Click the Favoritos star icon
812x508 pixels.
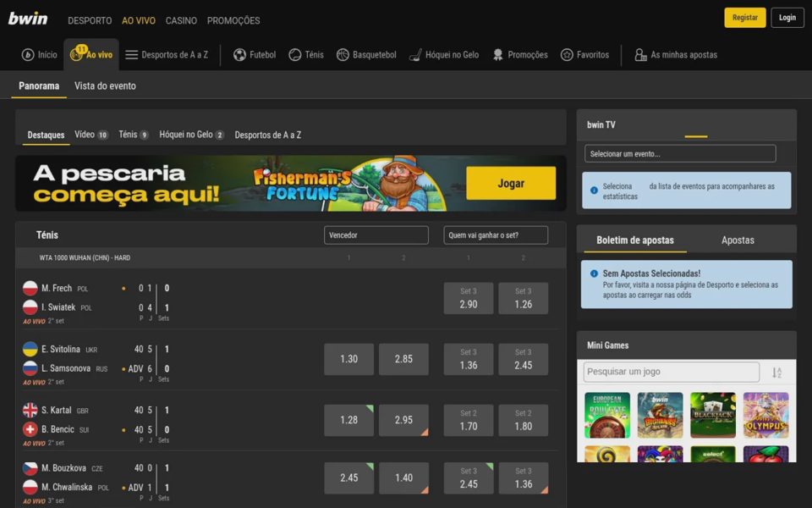coord(567,55)
